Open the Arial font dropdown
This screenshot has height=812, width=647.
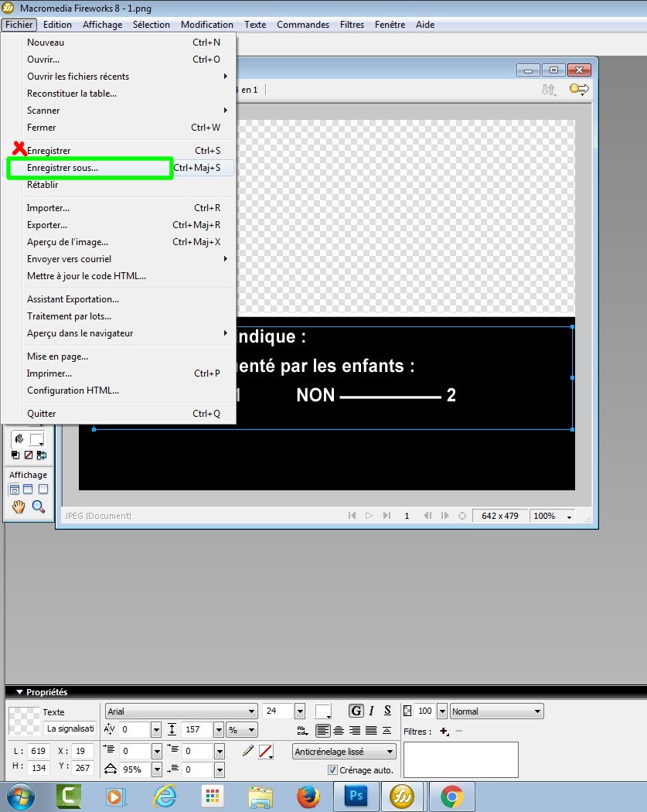tap(181, 711)
